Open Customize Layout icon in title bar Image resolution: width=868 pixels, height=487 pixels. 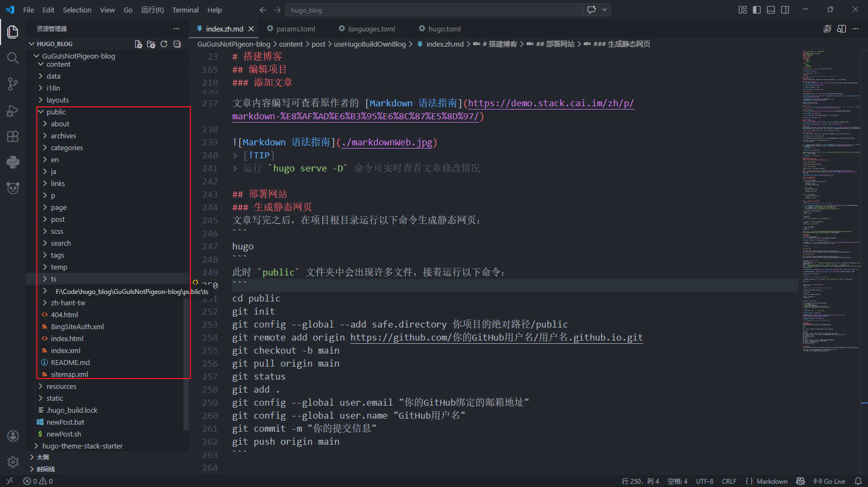click(743, 10)
